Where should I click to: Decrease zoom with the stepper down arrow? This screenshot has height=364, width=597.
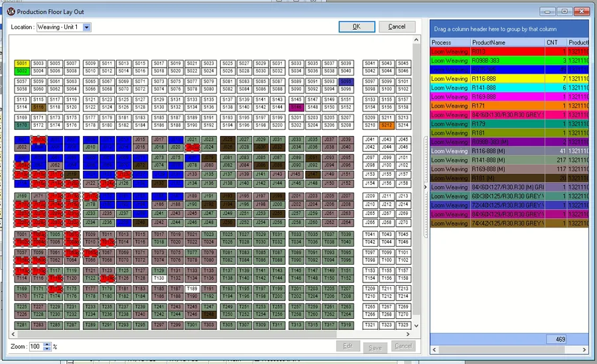(x=47, y=348)
